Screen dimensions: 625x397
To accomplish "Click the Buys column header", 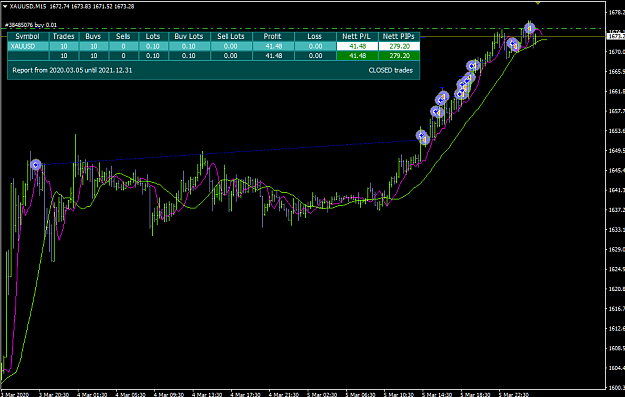I will [93, 36].
